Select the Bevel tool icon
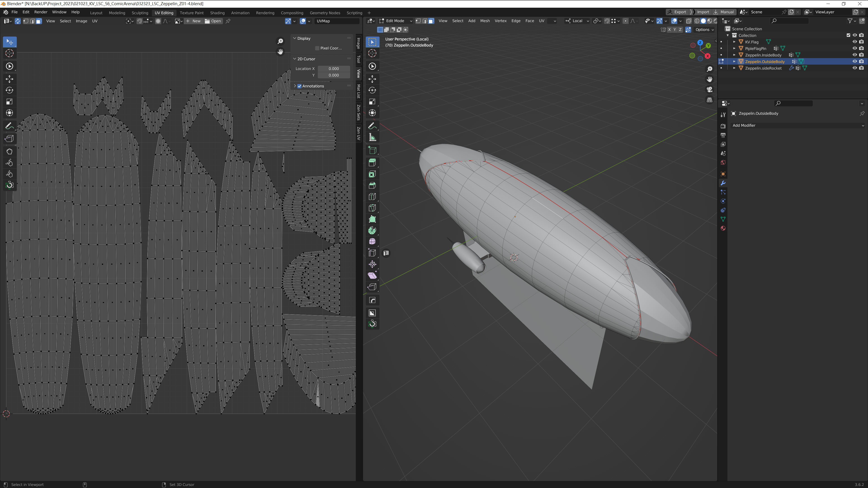The image size is (868, 488). click(x=372, y=185)
